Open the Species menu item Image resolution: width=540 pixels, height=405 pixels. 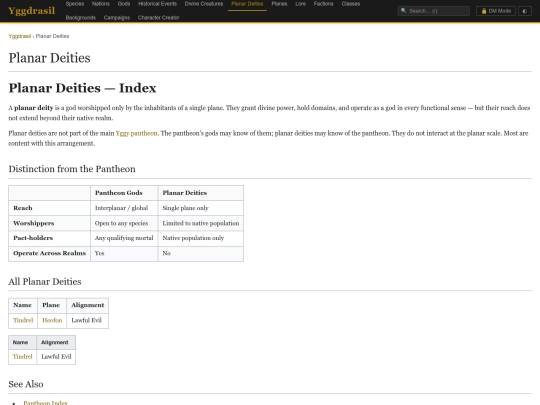click(x=75, y=4)
